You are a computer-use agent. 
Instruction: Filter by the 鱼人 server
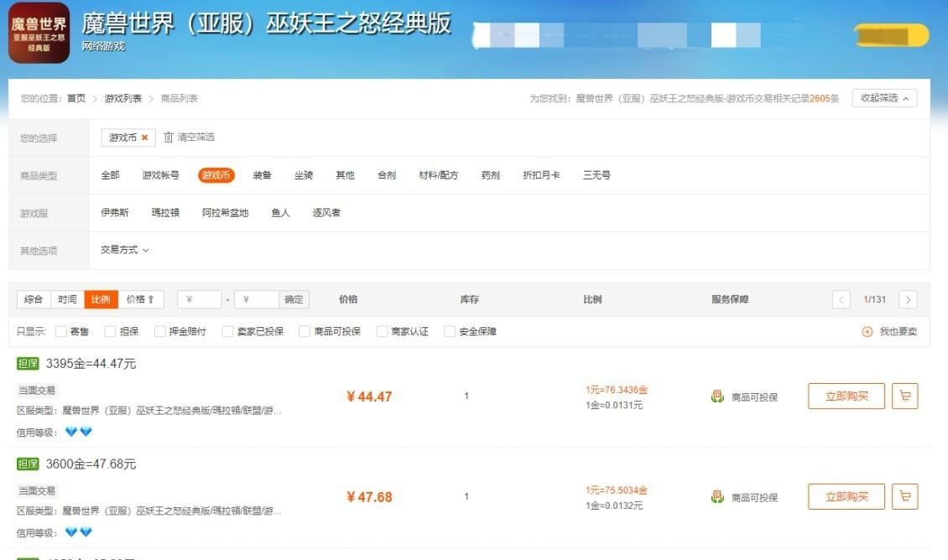coord(280,213)
